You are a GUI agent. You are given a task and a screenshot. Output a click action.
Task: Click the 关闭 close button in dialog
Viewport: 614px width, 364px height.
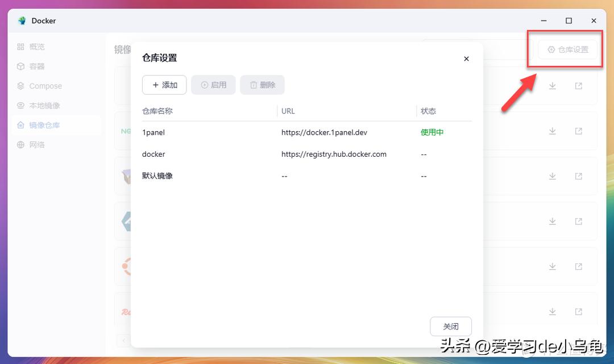(451, 327)
